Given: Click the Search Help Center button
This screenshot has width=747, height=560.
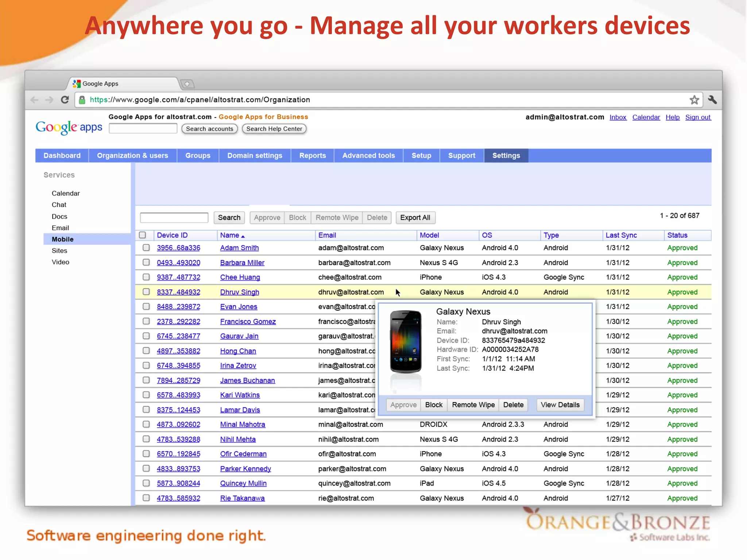Looking at the screenshot, I should click(274, 129).
